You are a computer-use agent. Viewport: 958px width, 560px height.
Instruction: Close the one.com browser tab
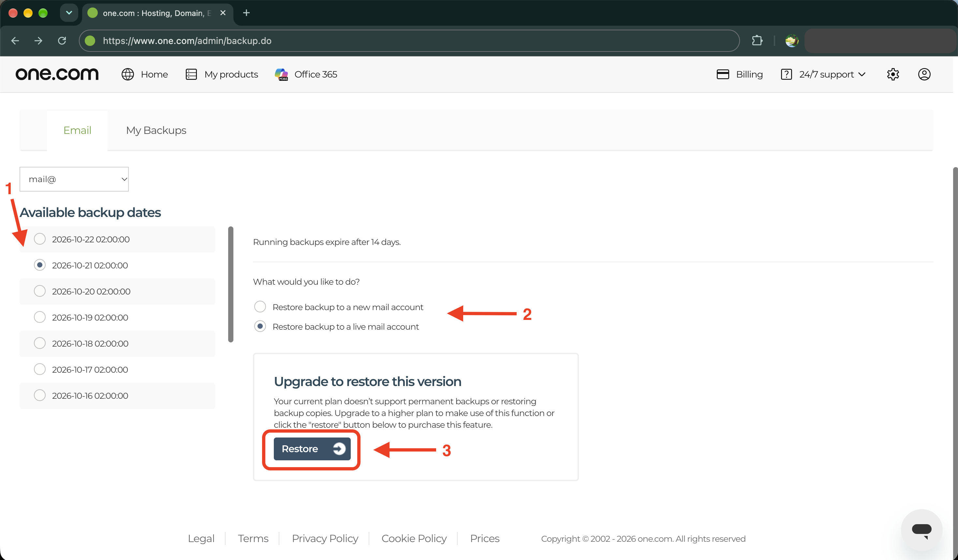[x=223, y=13]
